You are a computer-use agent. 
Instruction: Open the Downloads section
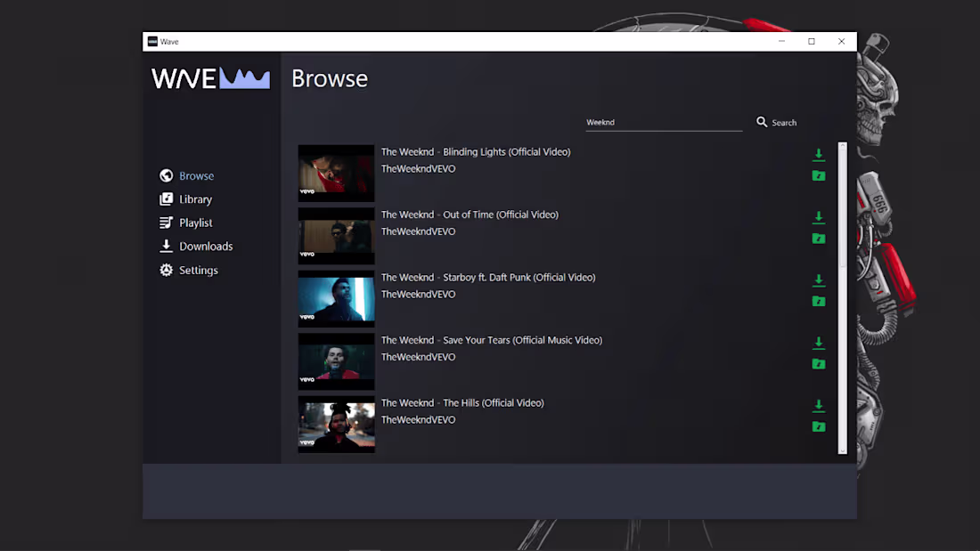tap(204, 246)
